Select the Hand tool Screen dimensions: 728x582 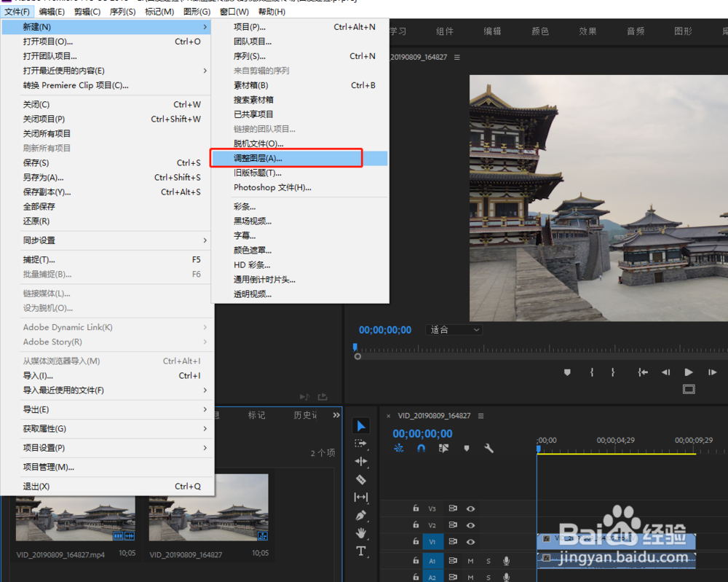click(361, 533)
